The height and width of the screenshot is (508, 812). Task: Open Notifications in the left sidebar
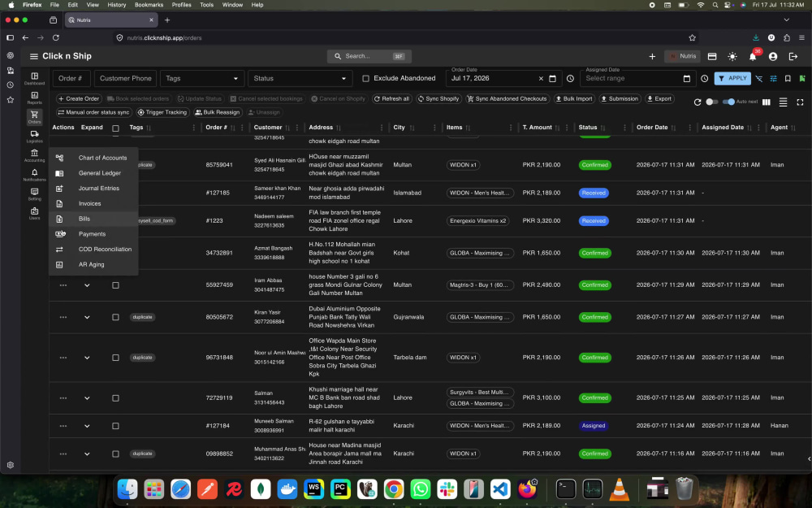click(34, 175)
